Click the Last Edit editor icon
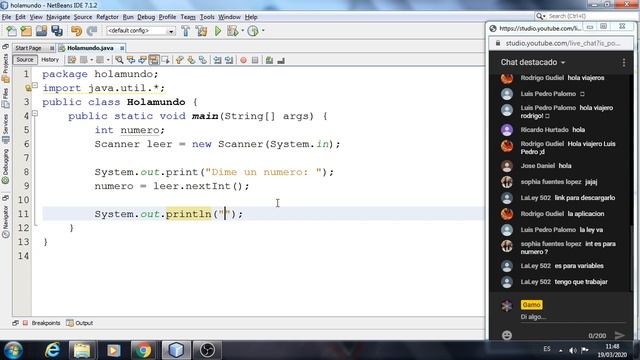The width and height of the screenshot is (640, 360). pyautogui.click(x=72, y=60)
